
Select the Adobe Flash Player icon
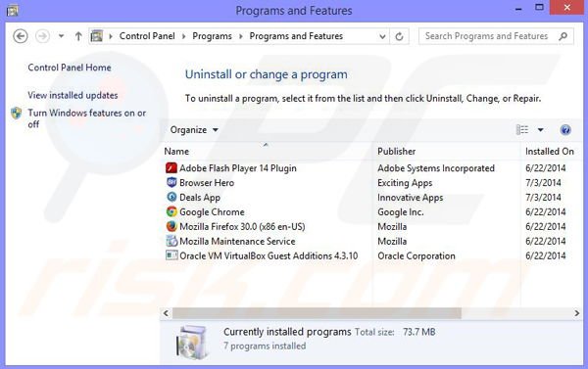pyautogui.click(x=171, y=167)
